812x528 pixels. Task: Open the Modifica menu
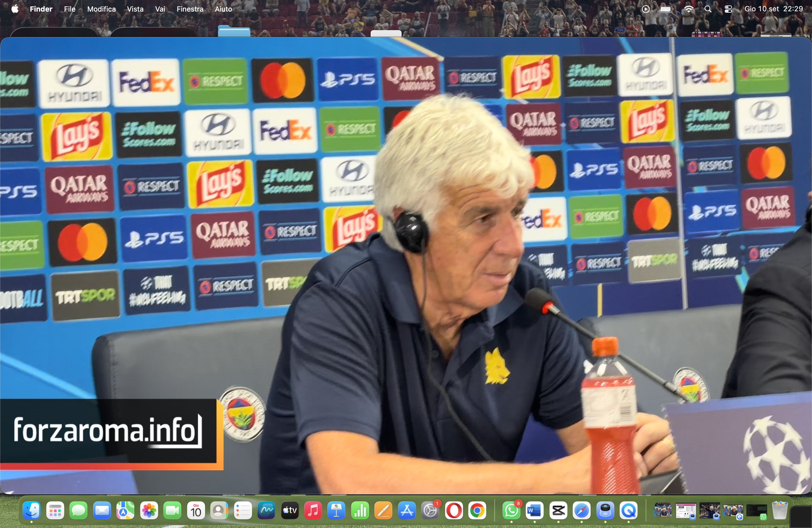click(101, 9)
